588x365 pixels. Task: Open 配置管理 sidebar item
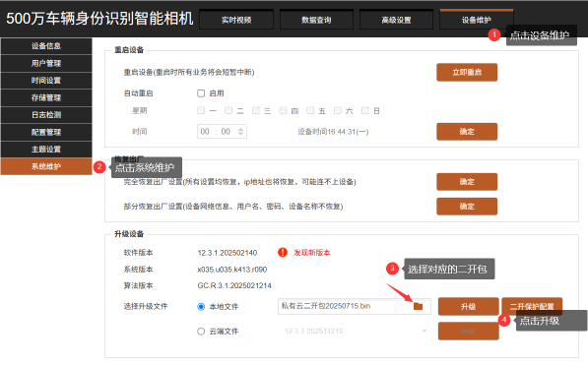(46, 132)
